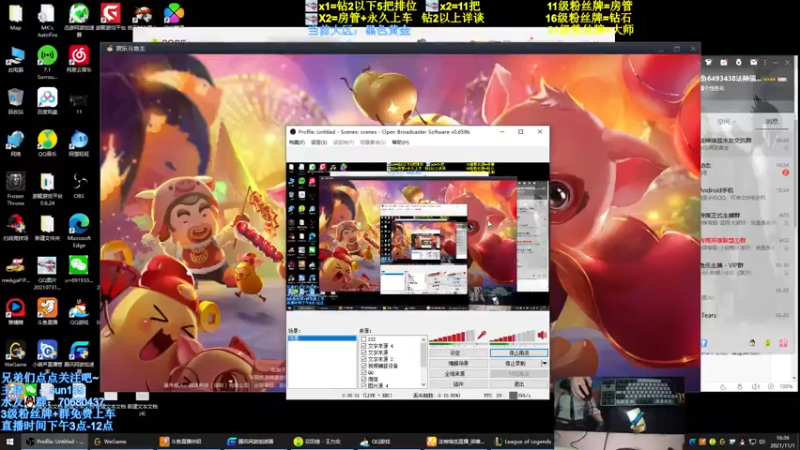The height and width of the screenshot is (450, 800).
Task: Toggle the 文字来源 4 source checkbox
Action: point(364,345)
